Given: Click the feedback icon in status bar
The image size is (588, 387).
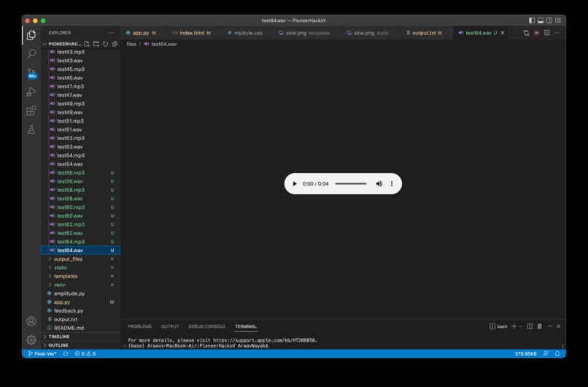Looking at the screenshot, I should click(546, 353).
